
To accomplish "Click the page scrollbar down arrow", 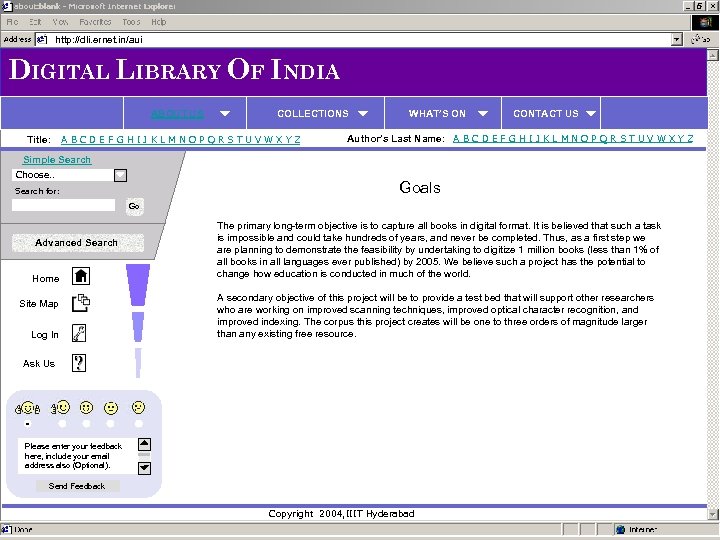I will [713, 514].
